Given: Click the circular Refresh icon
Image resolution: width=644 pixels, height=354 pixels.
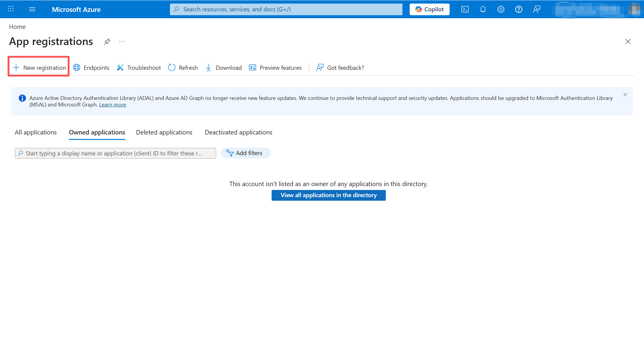Looking at the screenshot, I should (172, 68).
